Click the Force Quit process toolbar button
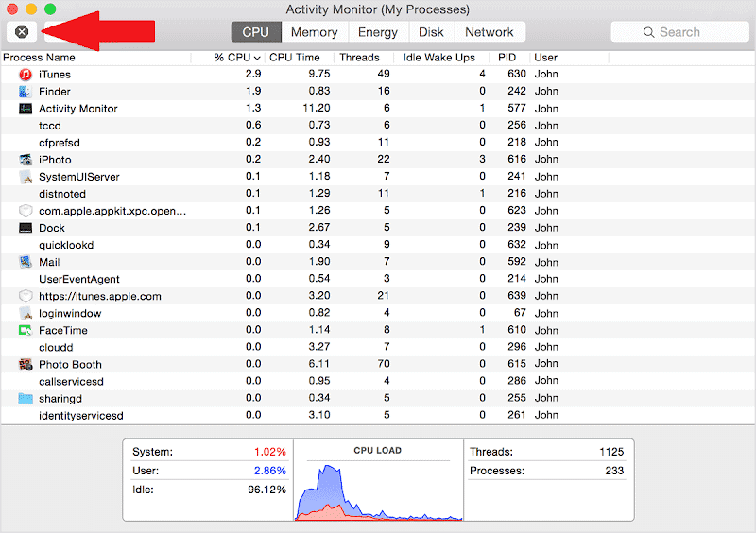Screen dimensions: 756x533 click(22, 32)
